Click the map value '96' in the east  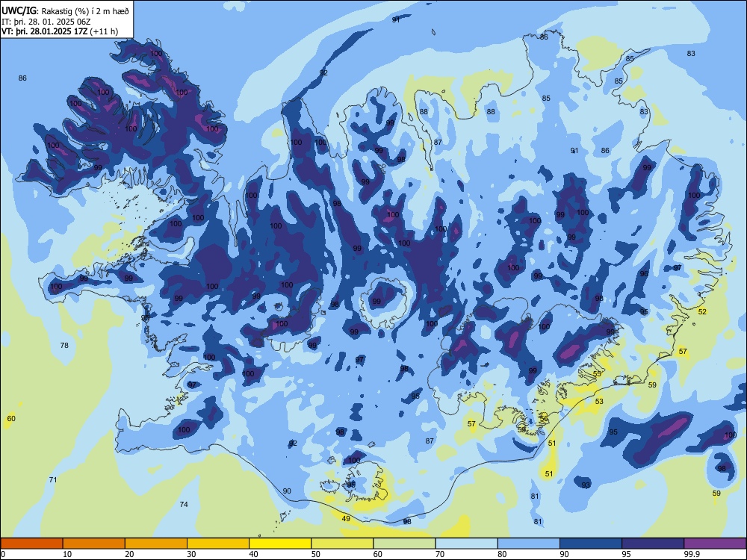pyautogui.click(x=644, y=274)
